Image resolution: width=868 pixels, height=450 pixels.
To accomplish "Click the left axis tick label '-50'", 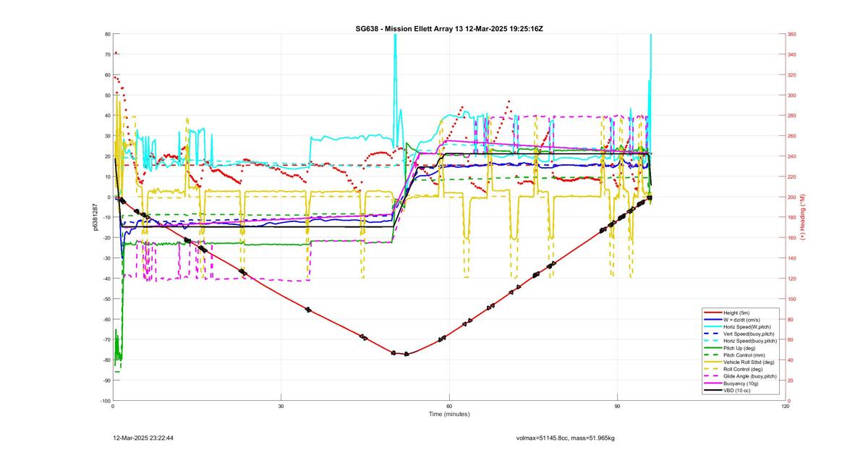I will [x=106, y=299].
